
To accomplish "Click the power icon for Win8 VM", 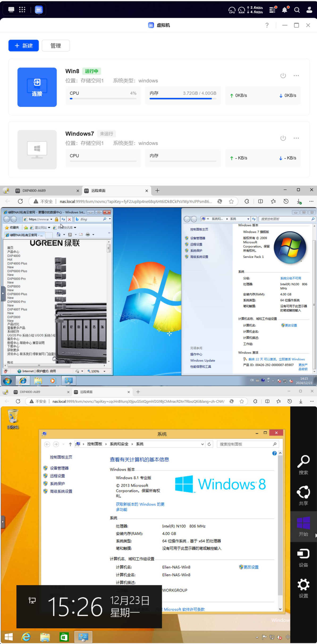I will coord(283,76).
